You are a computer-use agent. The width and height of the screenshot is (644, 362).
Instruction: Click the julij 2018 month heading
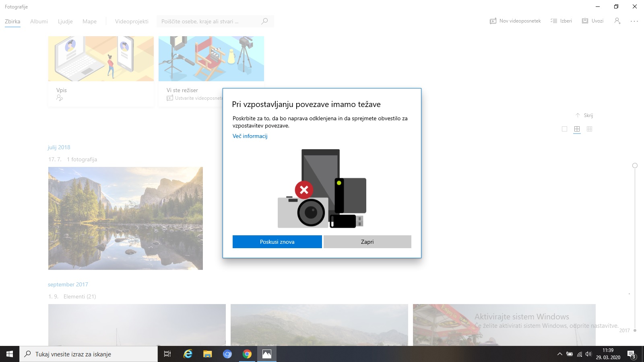point(59,147)
